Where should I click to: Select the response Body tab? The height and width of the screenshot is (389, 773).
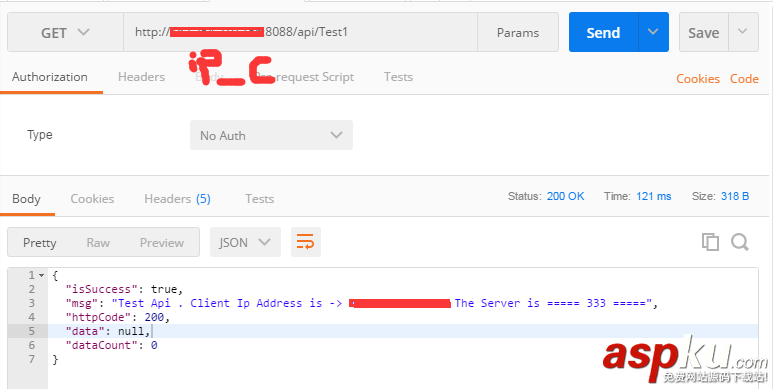[27, 199]
